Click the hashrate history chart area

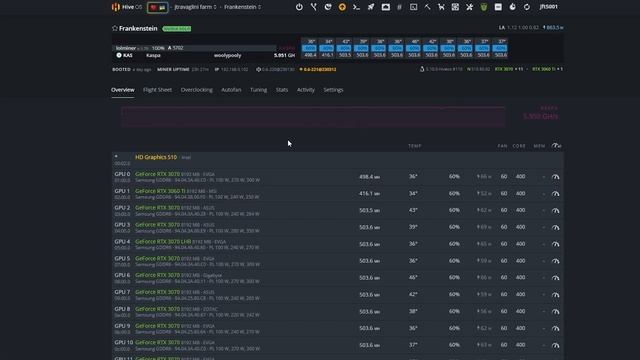tap(313, 117)
